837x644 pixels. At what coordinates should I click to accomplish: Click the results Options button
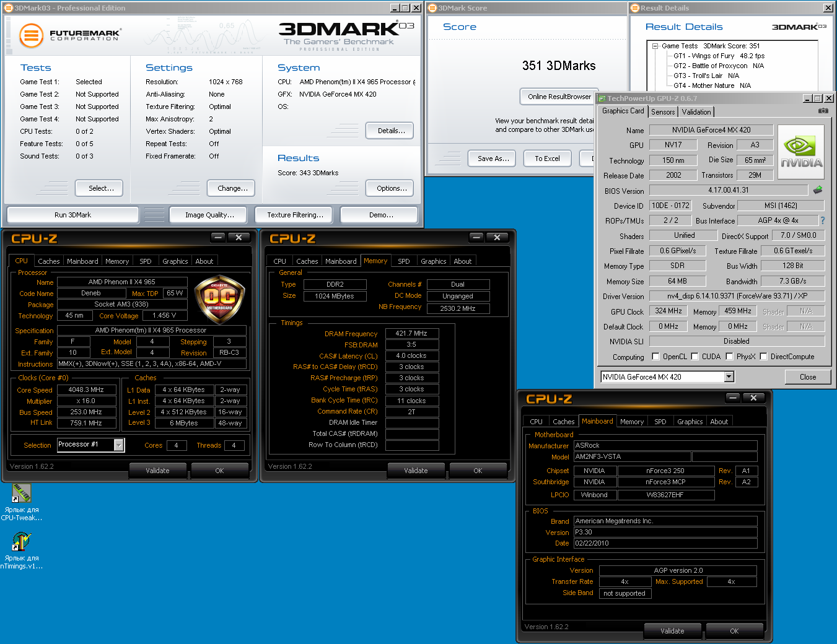pos(390,188)
